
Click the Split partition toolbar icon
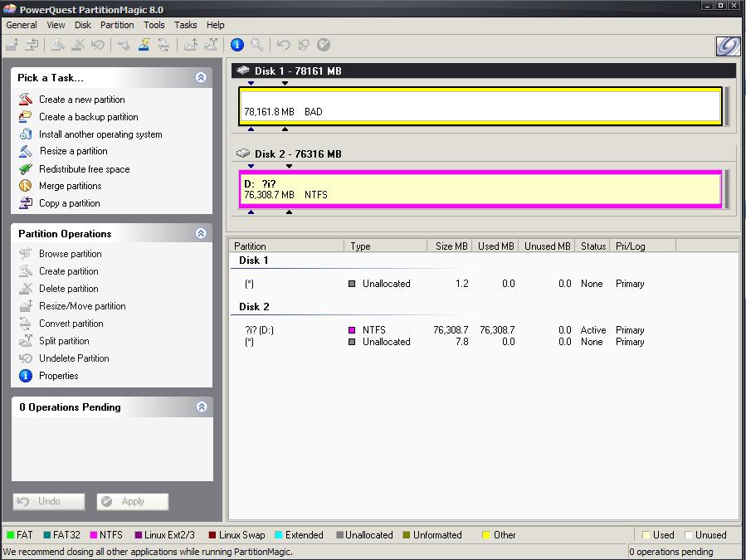point(210,45)
